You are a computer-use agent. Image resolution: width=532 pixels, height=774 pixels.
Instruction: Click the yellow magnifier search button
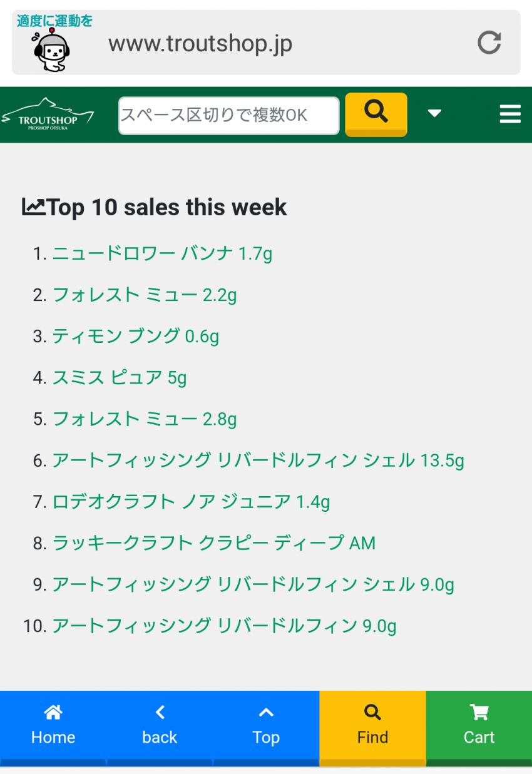(x=376, y=114)
